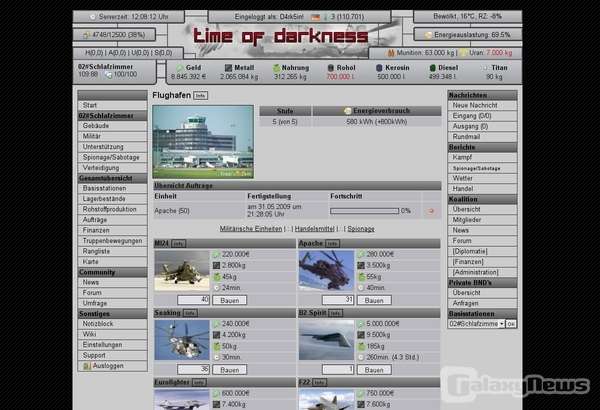This screenshot has width=600, height=410.
Task: Open info button for B2 Spirit
Action: [x=335, y=313]
